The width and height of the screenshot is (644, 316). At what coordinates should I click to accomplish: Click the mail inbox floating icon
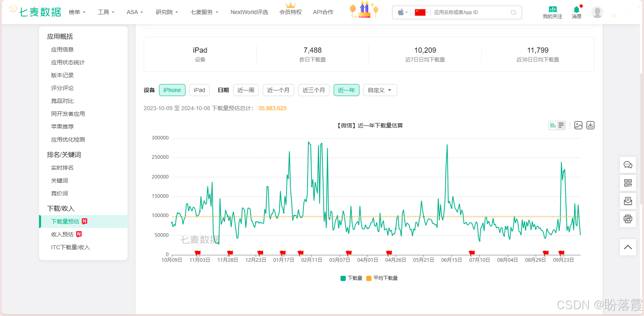pyautogui.click(x=628, y=201)
